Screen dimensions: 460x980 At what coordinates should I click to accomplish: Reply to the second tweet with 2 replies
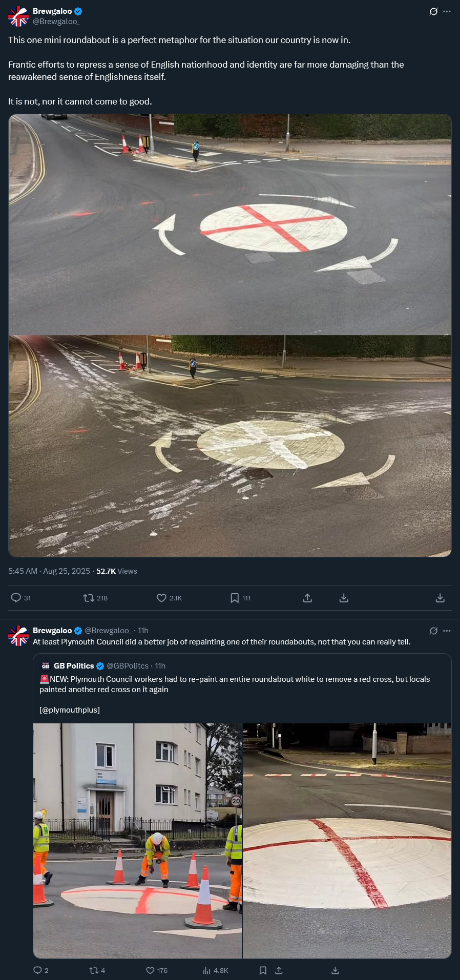click(x=37, y=970)
